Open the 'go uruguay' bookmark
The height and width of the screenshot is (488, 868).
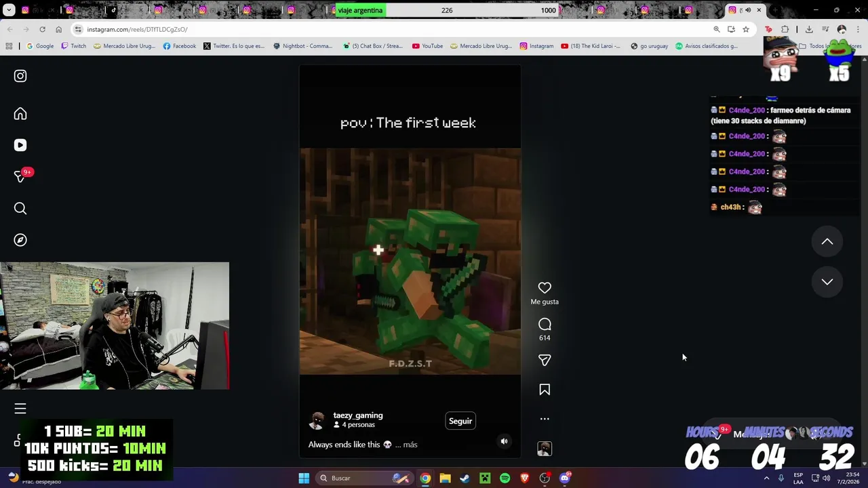tap(650, 46)
